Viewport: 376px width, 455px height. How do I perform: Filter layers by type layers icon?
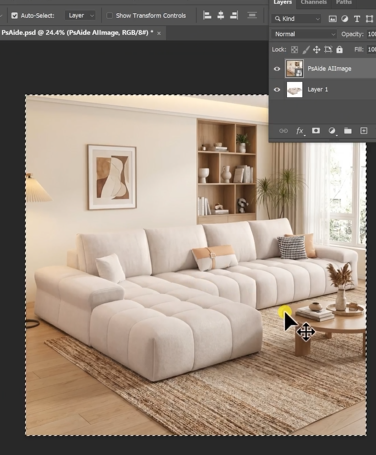point(357,19)
